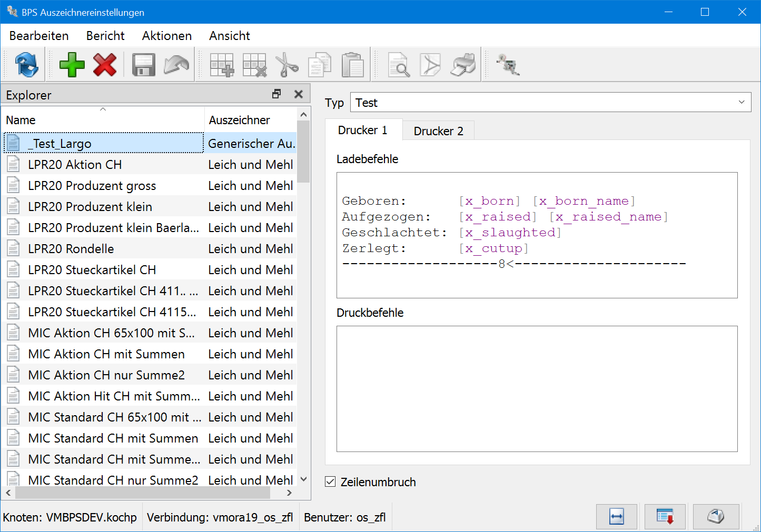Click the printer icon in toolbar
Image resolution: width=761 pixels, height=532 pixels.
(463, 65)
